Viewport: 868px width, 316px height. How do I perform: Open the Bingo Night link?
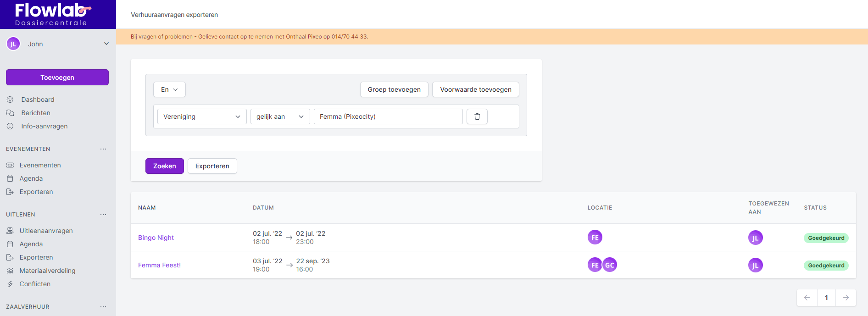pos(156,238)
